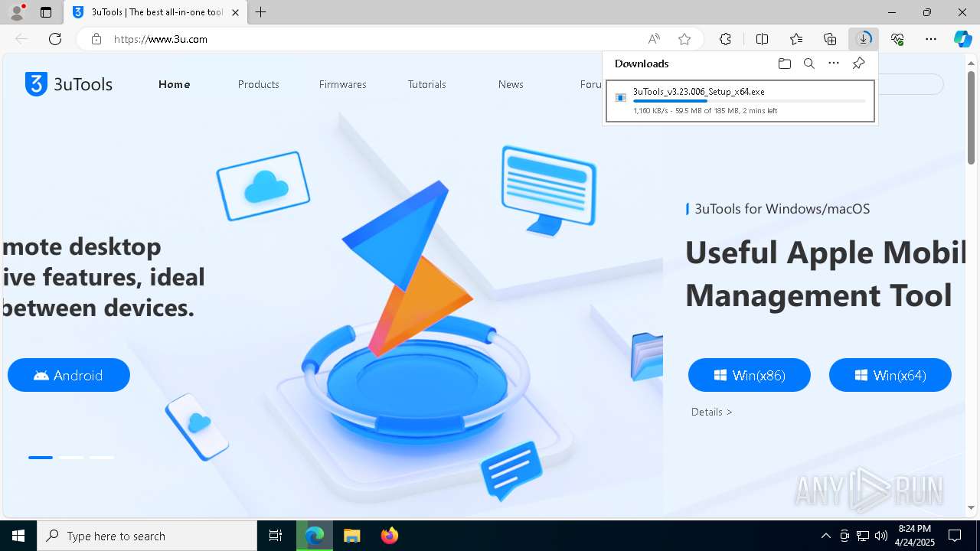
Task: Search downloads with magnifier icon
Action: point(809,64)
